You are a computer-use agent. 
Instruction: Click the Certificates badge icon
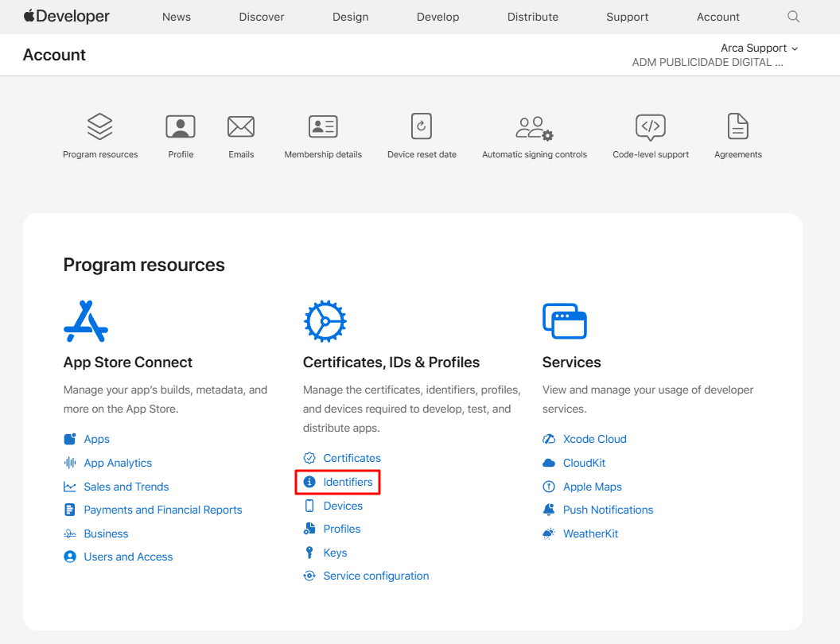tap(309, 458)
